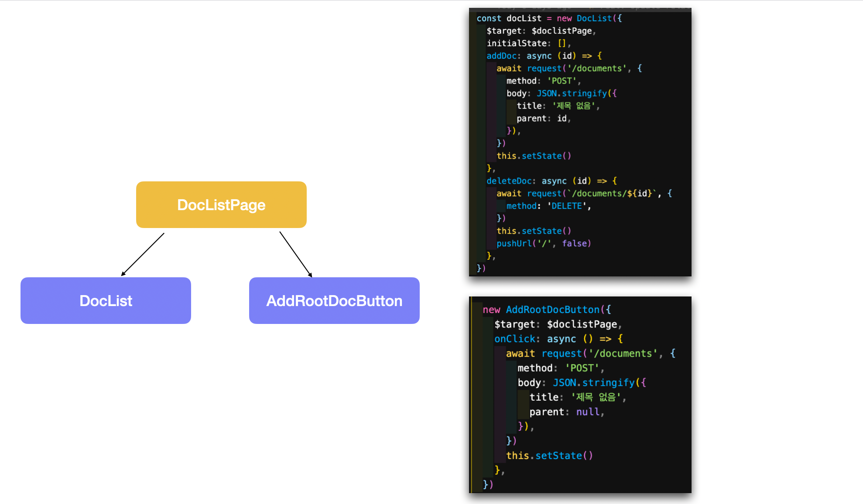Click 'new AddRootDocButton({' text

[547, 310]
